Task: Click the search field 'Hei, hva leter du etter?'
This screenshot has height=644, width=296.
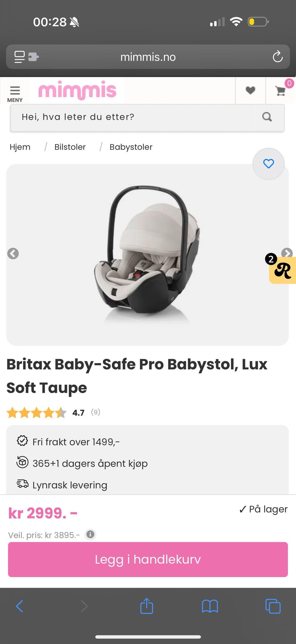Action: point(133,117)
